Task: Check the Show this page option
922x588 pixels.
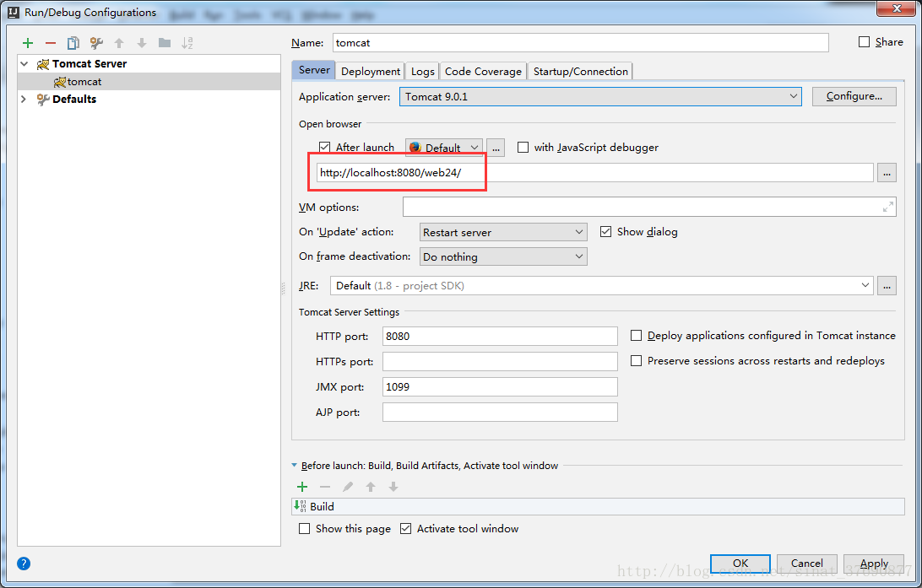Action: pos(304,529)
